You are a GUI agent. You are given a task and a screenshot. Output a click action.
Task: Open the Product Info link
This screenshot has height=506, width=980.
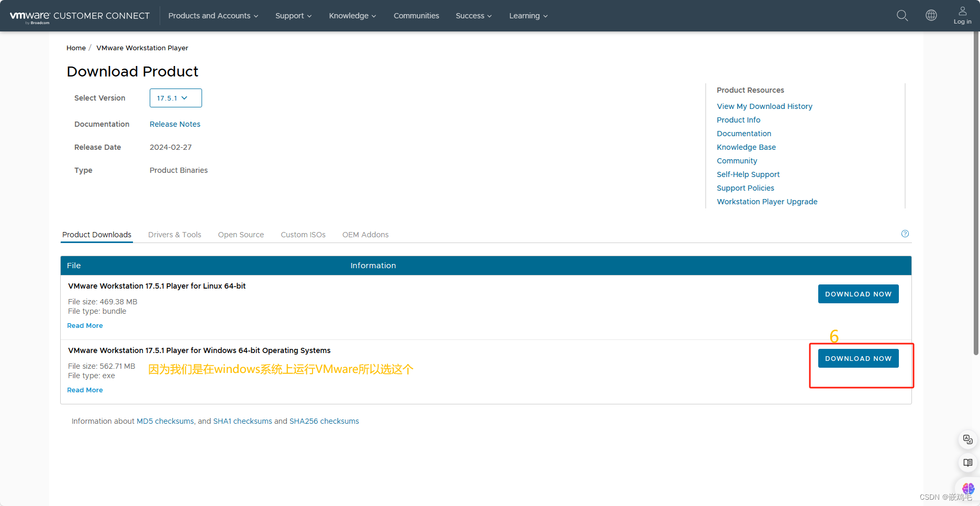point(738,120)
